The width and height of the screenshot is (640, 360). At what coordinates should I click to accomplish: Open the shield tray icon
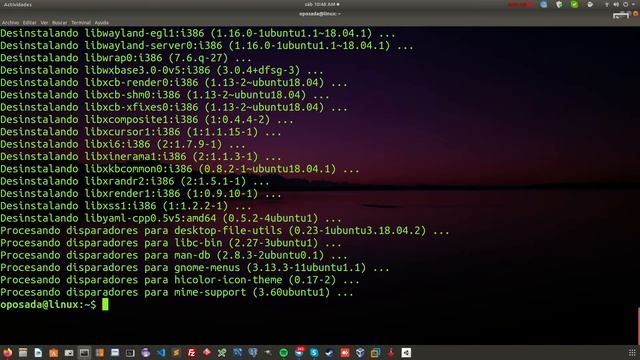click(x=559, y=4)
